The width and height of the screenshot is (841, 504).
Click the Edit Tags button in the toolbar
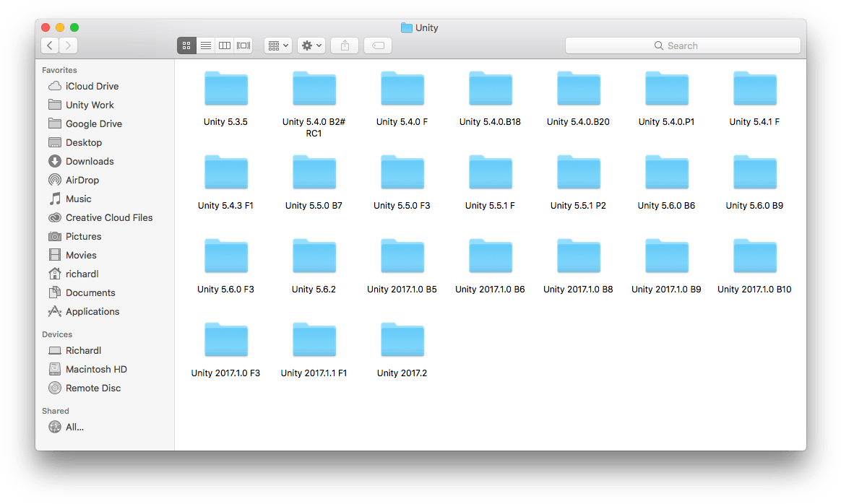(378, 45)
